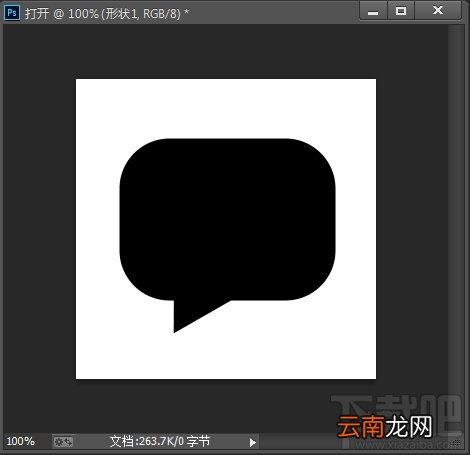470x455 pixels.
Task: Open status bar info arrow menu
Action: (253, 442)
